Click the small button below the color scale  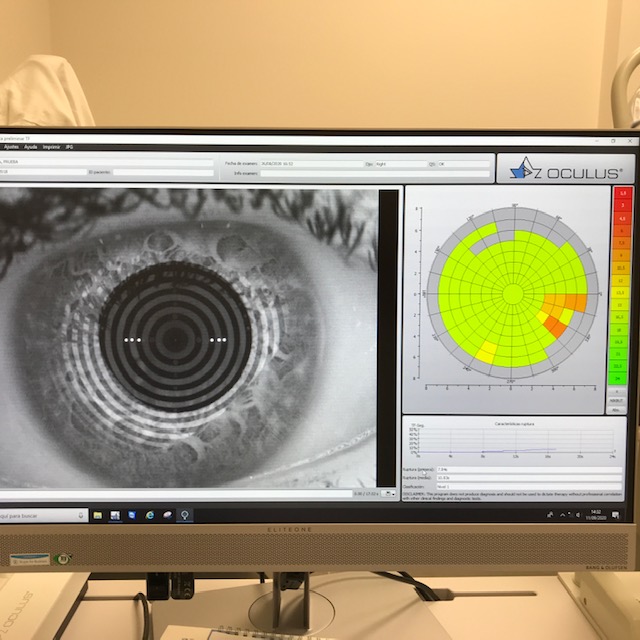pyautogui.click(x=616, y=392)
